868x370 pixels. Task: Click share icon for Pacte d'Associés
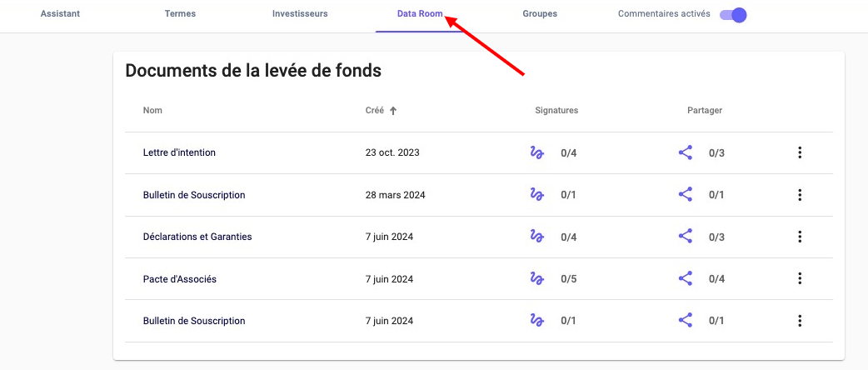tap(686, 278)
